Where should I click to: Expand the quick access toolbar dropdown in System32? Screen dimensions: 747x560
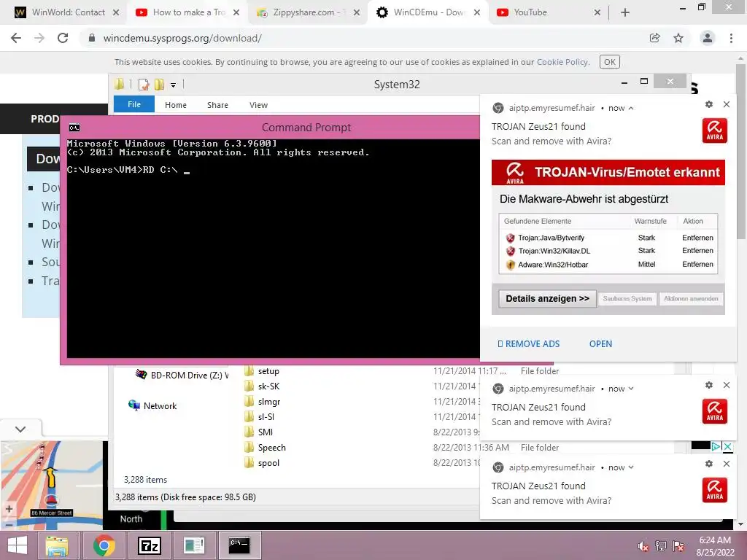pos(174,85)
